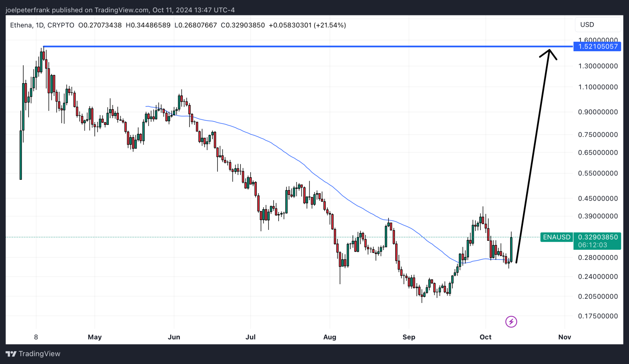Click the Nov label on the time axis
629x364 pixels.
point(565,337)
